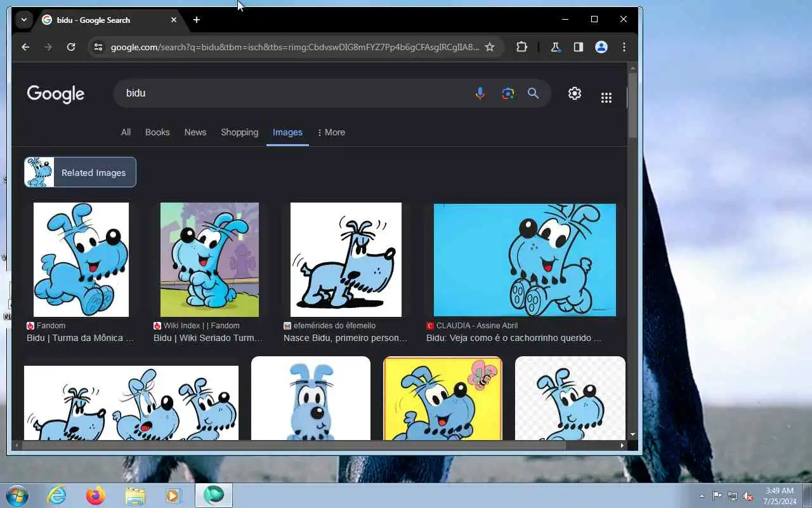Click the taskbar clock 3:49 AM
The height and width of the screenshot is (508, 812).
tap(780, 496)
